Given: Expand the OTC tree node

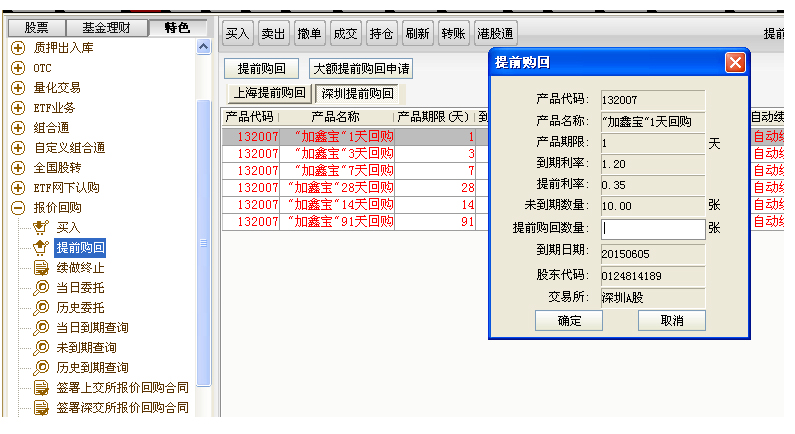Looking at the screenshot, I should [x=18, y=68].
